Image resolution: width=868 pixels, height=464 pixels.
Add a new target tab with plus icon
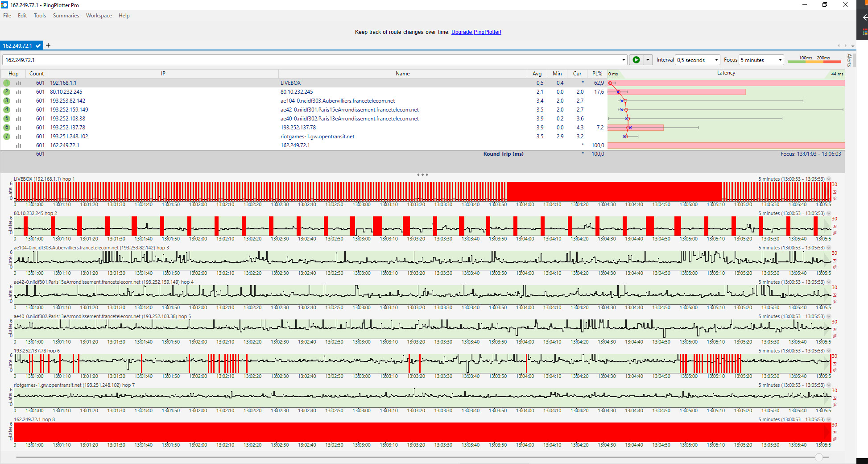48,46
